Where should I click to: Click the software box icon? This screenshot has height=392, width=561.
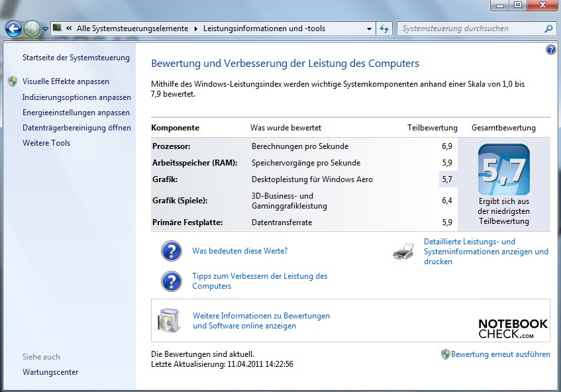pos(168,320)
